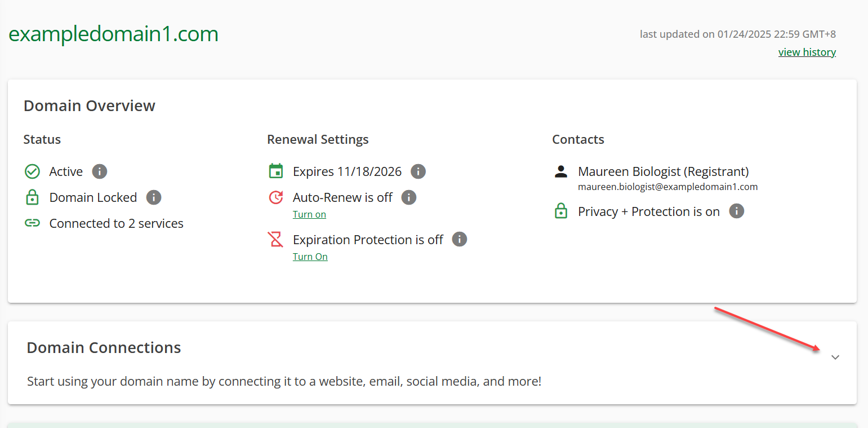Click info icon beside Privacy + Protection
The height and width of the screenshot is (428, 868).
(737, 211)
